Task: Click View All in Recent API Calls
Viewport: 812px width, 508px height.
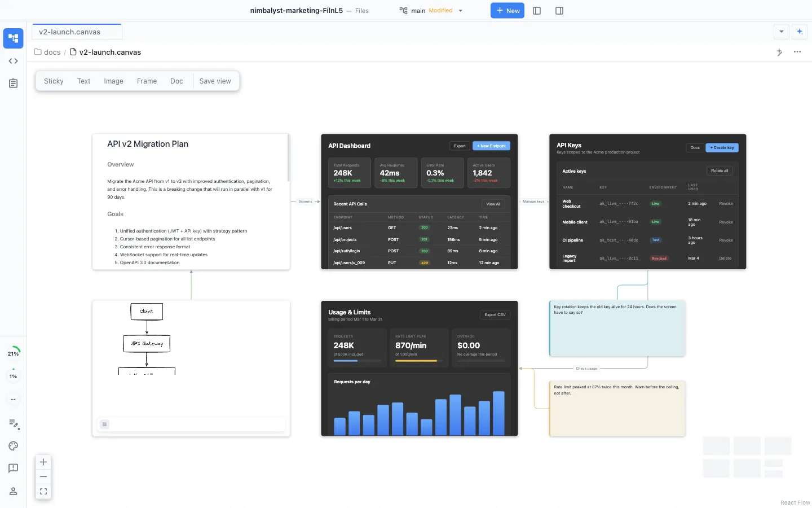Action: (493, 204)
